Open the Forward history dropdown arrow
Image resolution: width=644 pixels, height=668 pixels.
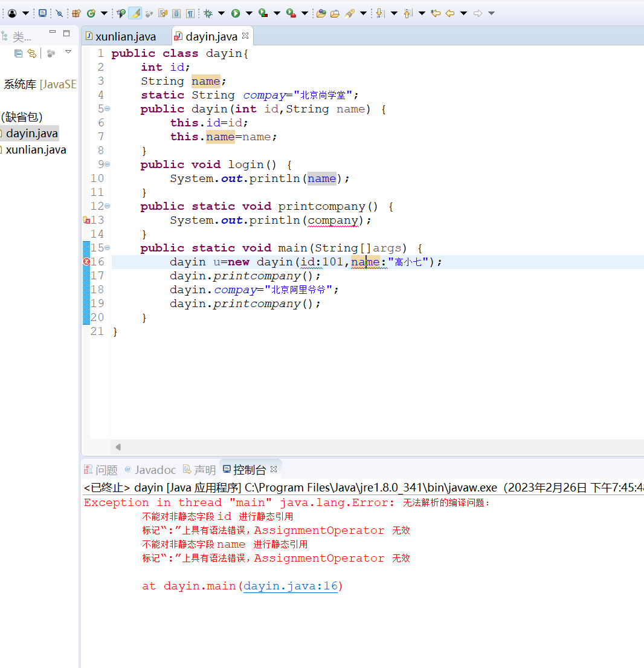491,13
